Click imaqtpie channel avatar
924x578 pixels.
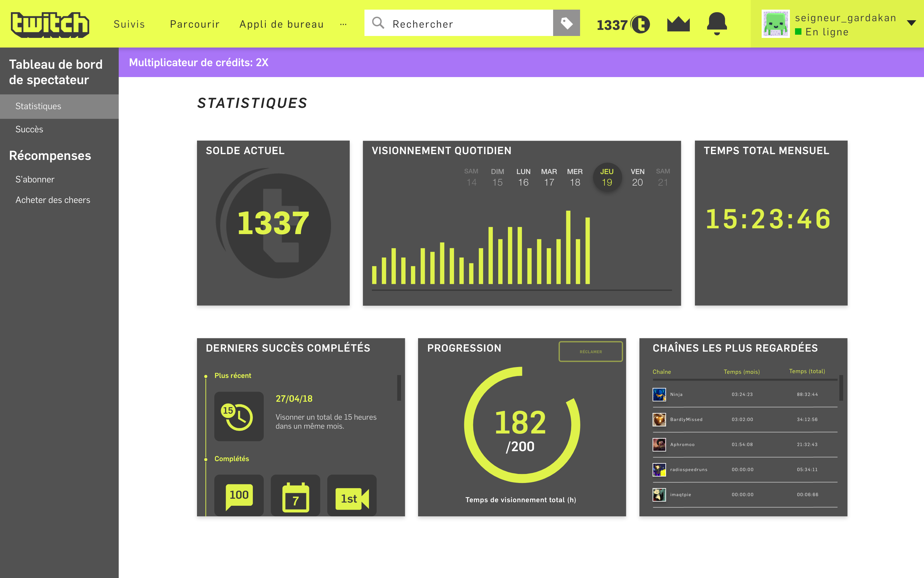click(x=659, y=495)
